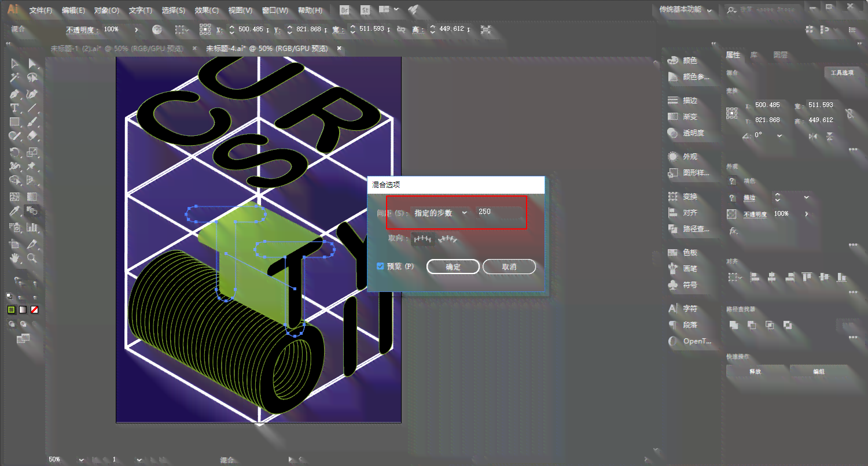
Task: Select the Scale tool
Action: [x=33, y=152]
